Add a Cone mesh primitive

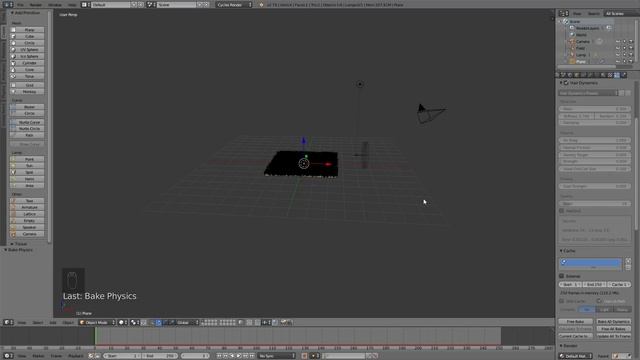pos(27,70)
